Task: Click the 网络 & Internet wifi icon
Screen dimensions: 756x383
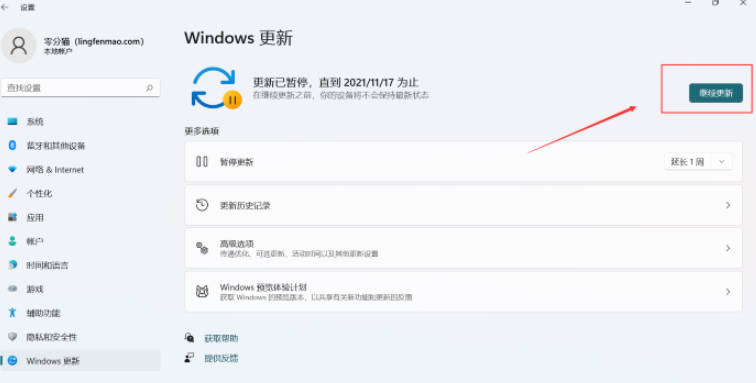Action: 13,169
